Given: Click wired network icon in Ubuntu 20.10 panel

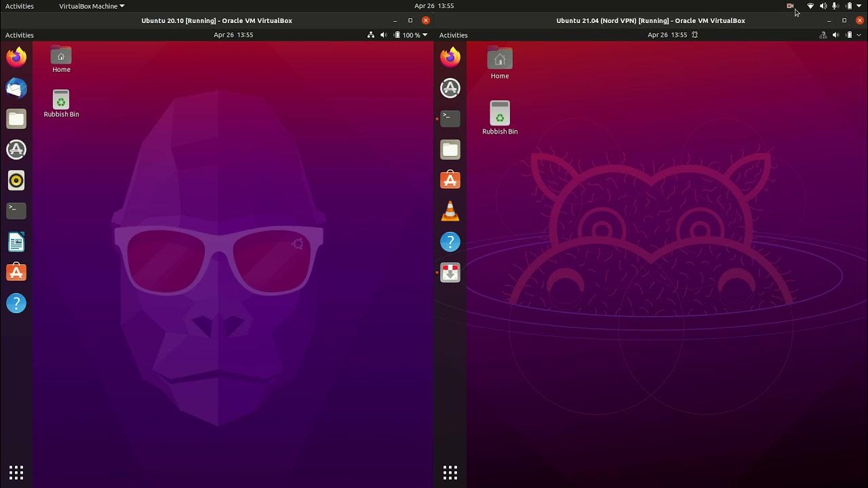Looking at the screenshot, I should tap(371, 35).
